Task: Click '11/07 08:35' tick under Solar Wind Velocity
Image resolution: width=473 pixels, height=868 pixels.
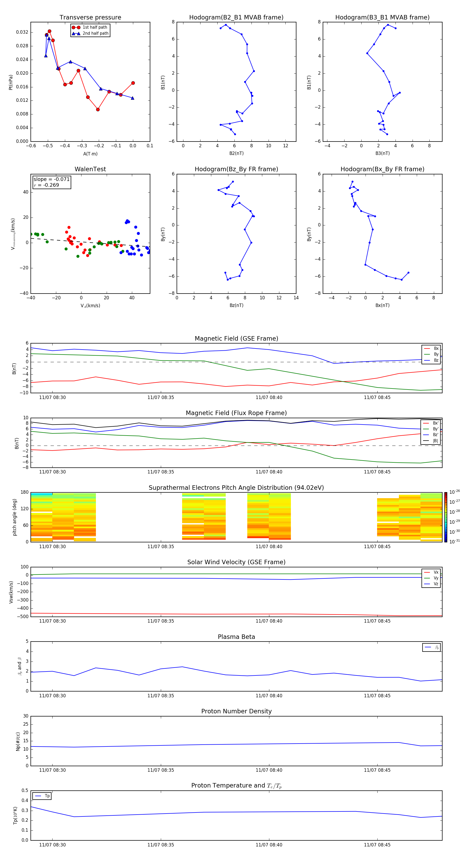Action: click(161, 621)
